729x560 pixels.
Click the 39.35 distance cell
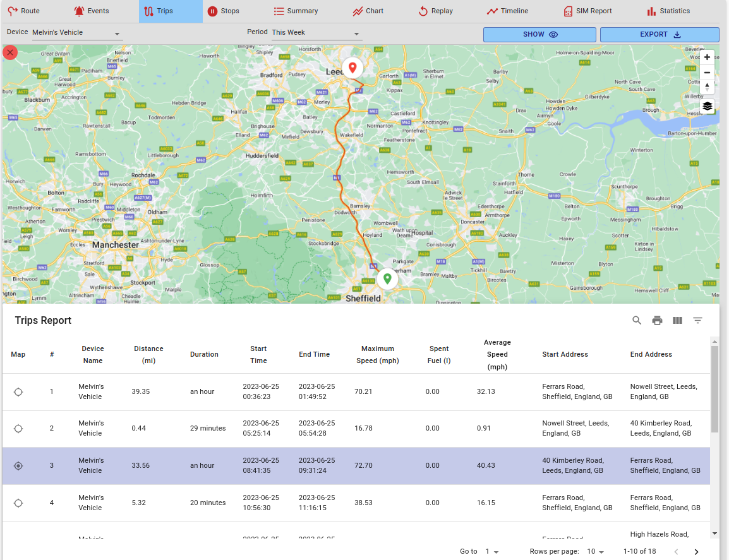pos(140,392)
